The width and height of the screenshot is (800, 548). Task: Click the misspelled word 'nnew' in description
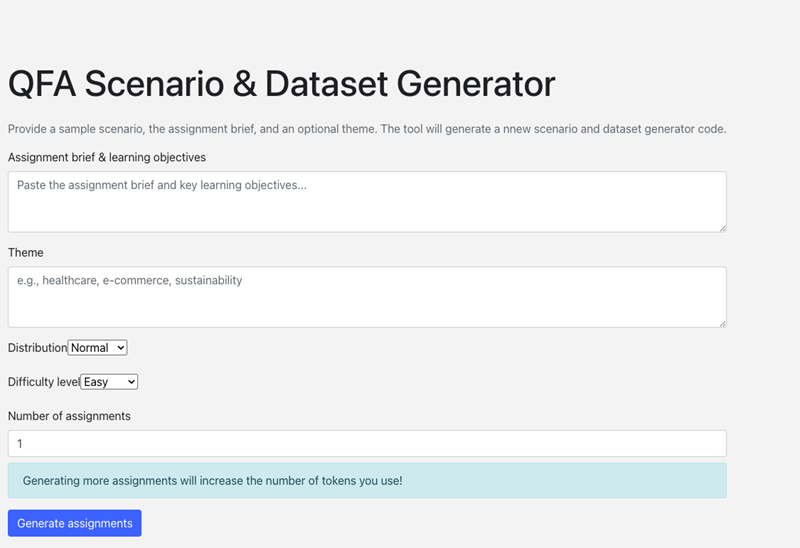tap(517, 129)
